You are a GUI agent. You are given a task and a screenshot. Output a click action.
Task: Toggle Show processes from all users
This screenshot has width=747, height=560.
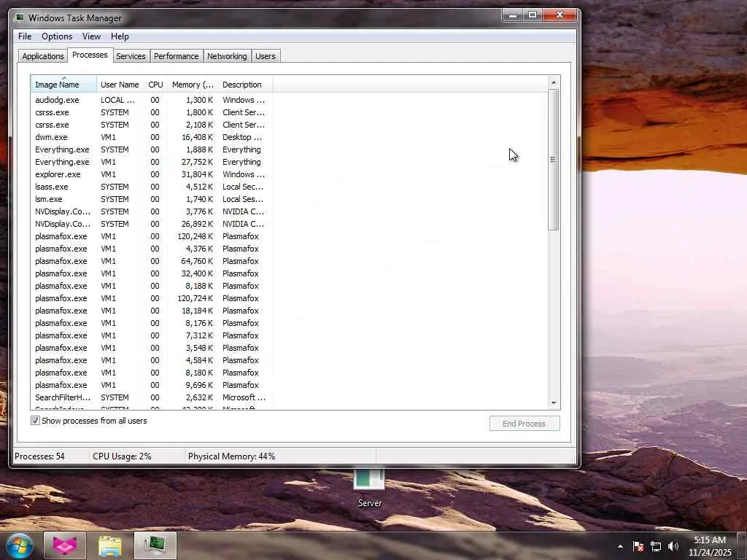(x=35, y=421)
